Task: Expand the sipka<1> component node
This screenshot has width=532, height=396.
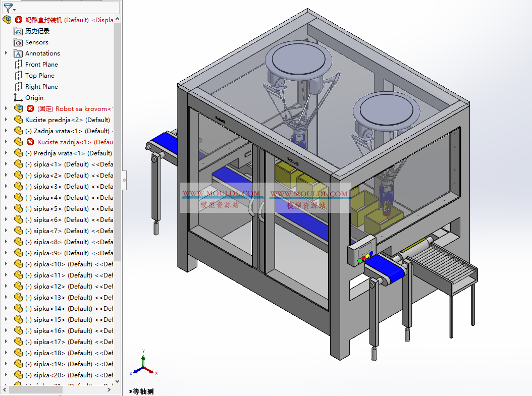Action: pyautogui.click(x=5, y=164)
